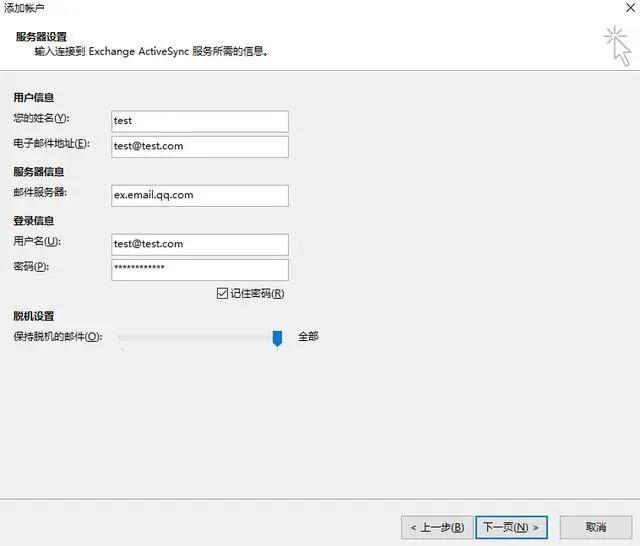
Task: Click the 用户名(U) label
Action: [x=37, y=241]
